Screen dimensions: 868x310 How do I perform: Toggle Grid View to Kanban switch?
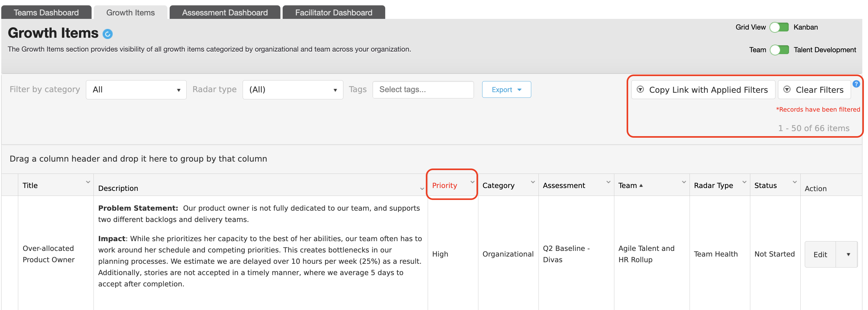[779, 27]
